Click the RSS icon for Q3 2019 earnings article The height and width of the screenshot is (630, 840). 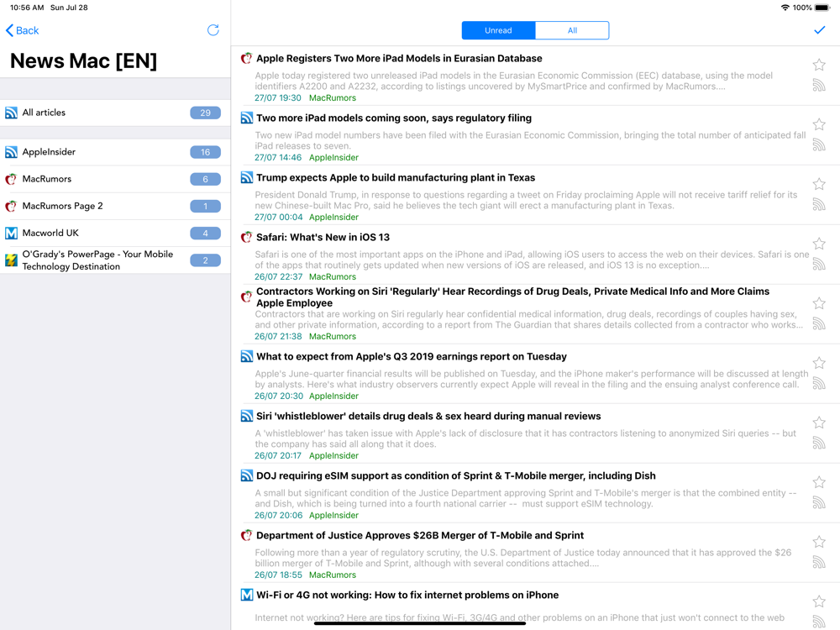coord(818,383)
